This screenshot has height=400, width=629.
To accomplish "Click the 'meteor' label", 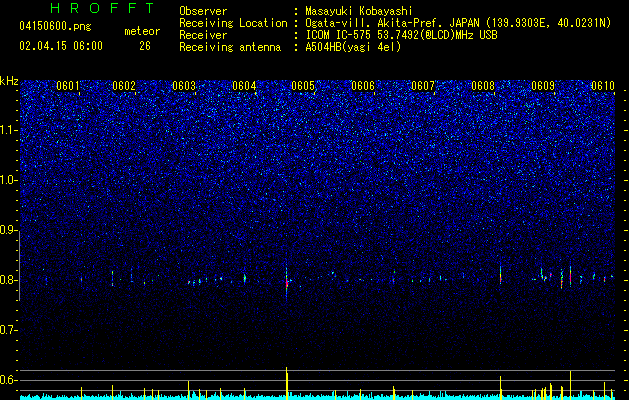I will pos(142,31).
